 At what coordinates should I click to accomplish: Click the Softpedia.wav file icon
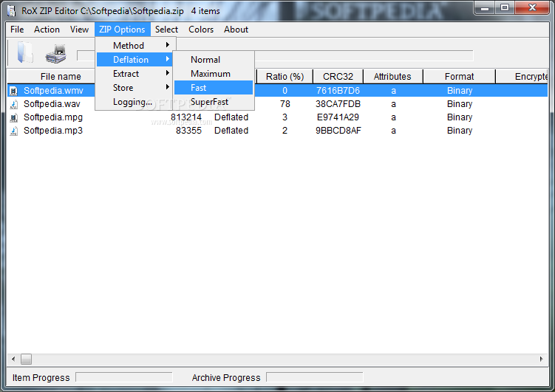(x=13, y=104)
